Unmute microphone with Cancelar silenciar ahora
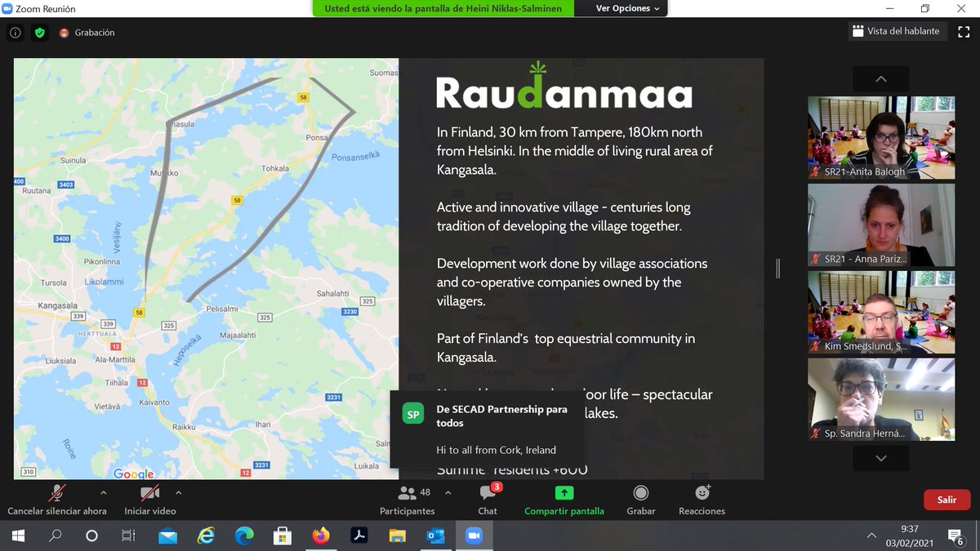This screenshot has height=551, width=980. tap(57, 500)
